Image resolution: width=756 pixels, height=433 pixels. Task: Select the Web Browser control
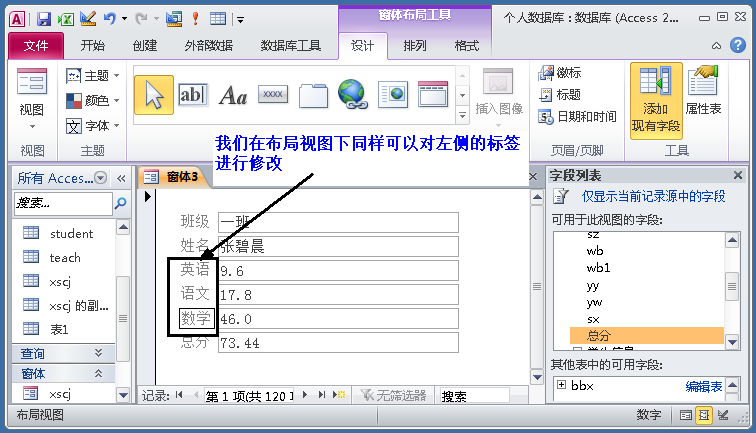click(x=393, y=95)
